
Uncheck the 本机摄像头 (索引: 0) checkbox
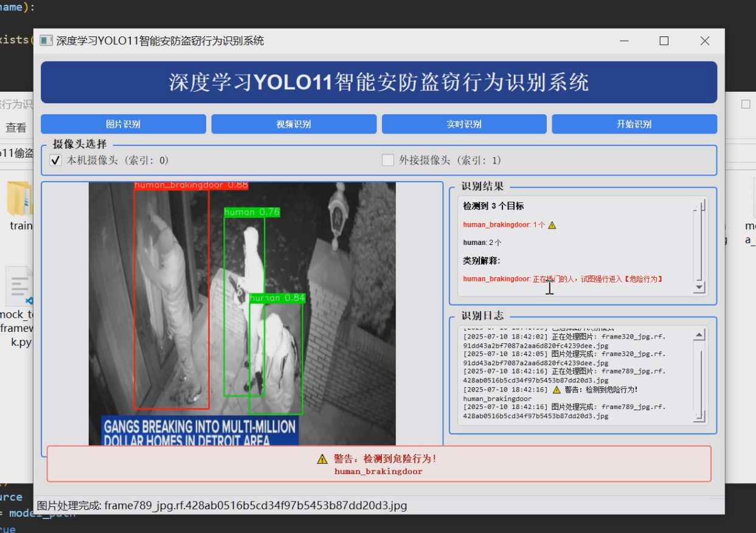coord(55,160)
